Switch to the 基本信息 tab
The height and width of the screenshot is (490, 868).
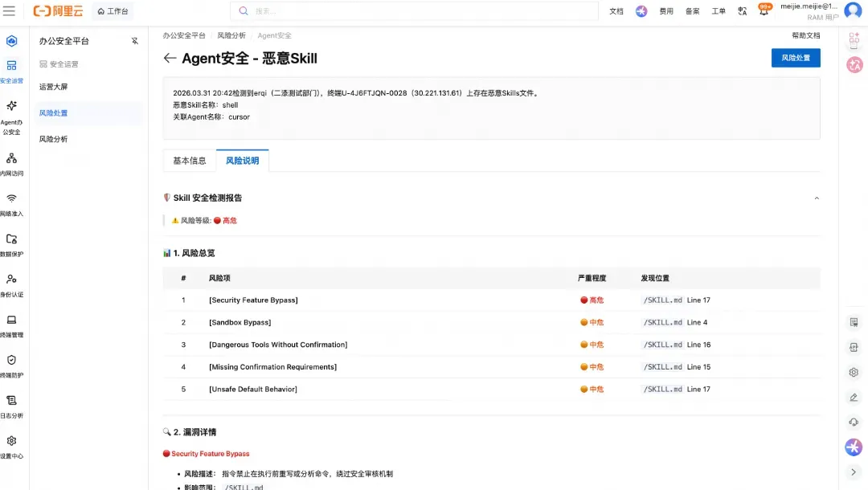(190, 161)
